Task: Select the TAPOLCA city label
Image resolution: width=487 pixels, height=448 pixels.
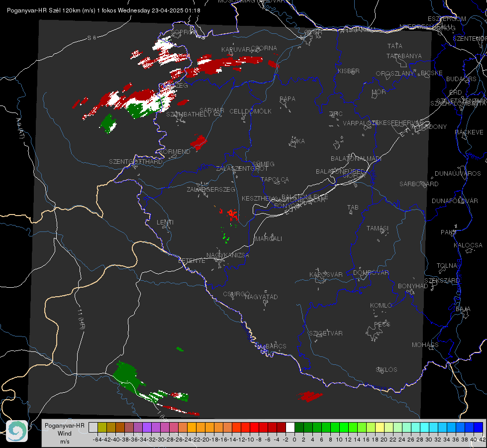Action: tap(275, 179)
